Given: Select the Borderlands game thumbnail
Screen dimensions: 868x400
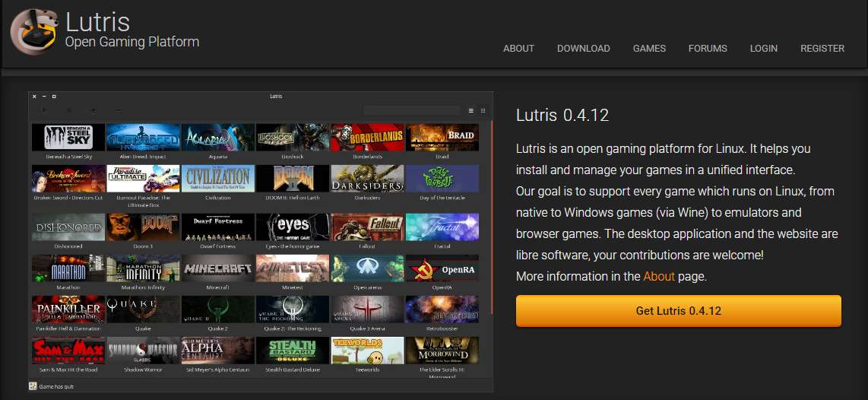Looking at the screenshot, I should click(x=367, y=138).
